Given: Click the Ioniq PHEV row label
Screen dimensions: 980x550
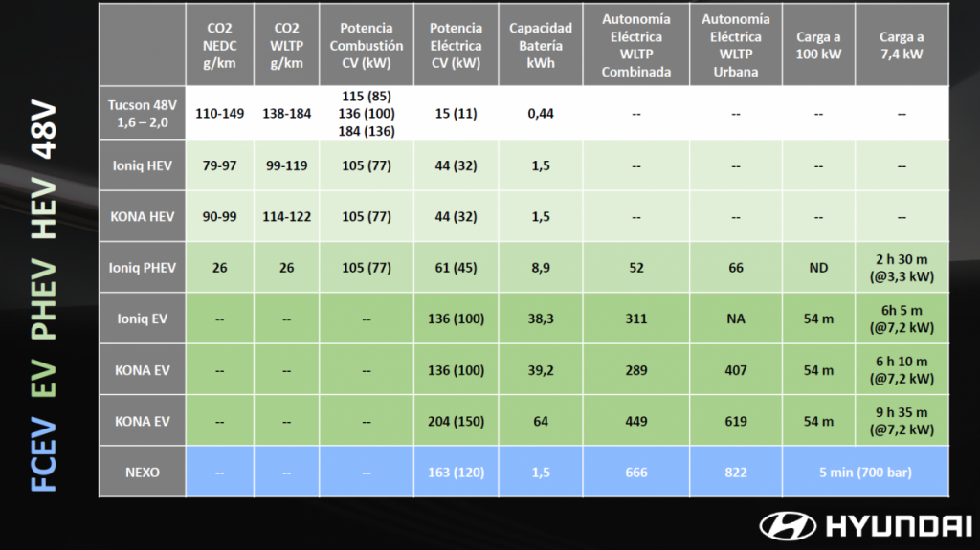Looking at the screenshot, I should pos(143,268).
